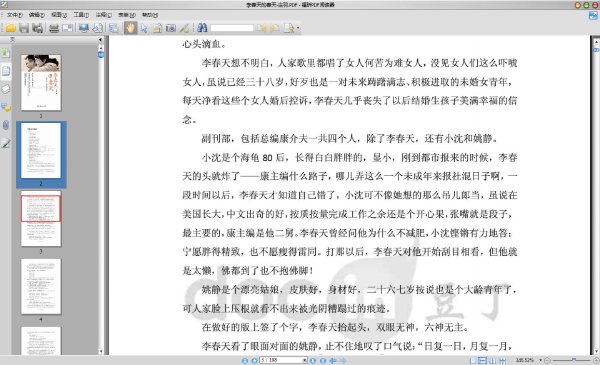
Task: Select the Hand tool
Action: [130, 28]
